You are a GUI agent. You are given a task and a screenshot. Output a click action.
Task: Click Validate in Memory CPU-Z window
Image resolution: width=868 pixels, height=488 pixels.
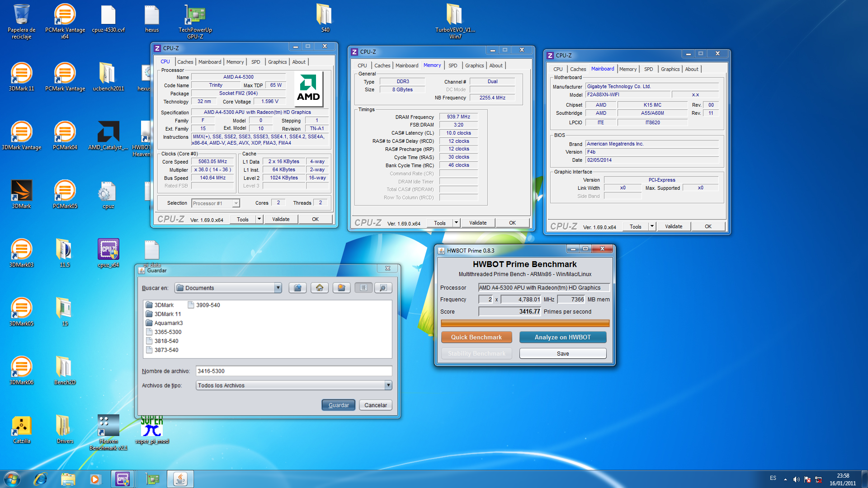(478, 223)
